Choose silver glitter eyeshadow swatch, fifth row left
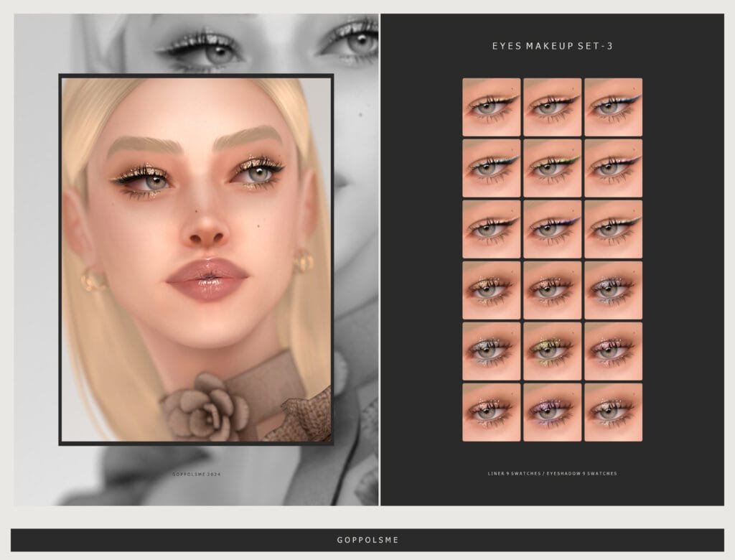Image resolution: width=735 pixels, height=560 pixels. 491,351
